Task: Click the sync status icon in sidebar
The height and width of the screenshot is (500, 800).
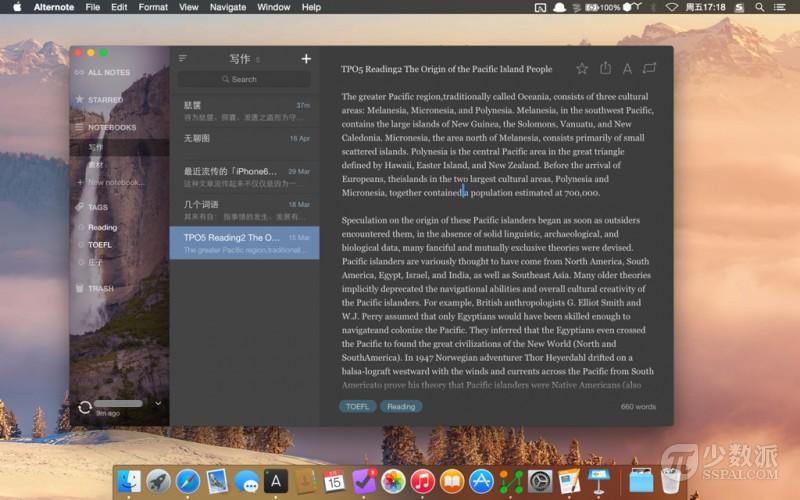Action: click(85, 407)
